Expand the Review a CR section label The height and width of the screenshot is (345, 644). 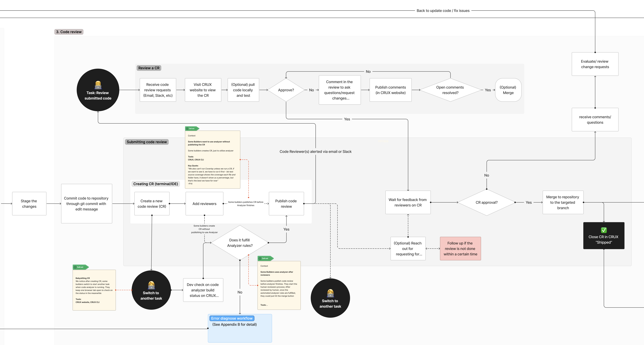(x=149, y=68)
